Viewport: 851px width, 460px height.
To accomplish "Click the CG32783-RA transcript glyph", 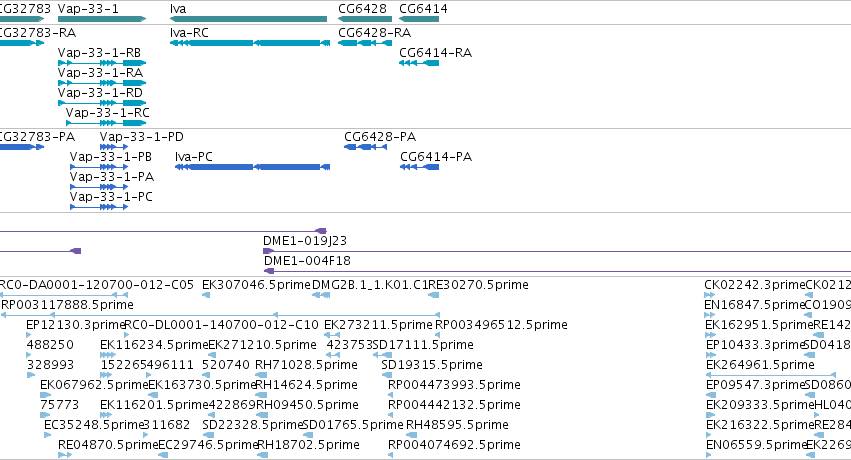I will (22, 43).
